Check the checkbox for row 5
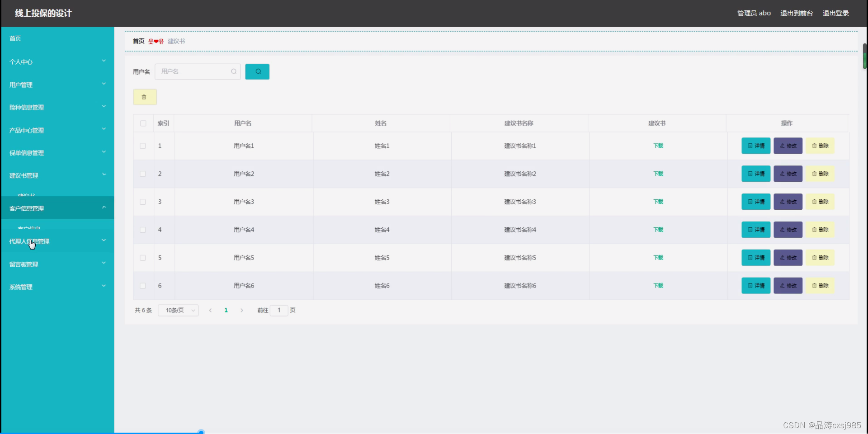 point(143,258)
